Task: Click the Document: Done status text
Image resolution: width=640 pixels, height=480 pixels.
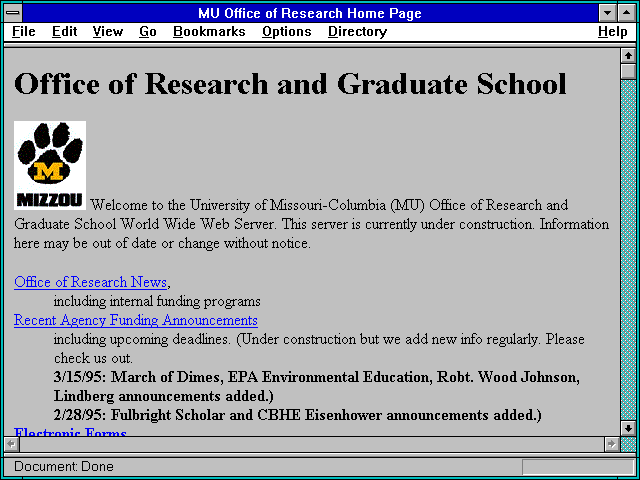Action: [64, 467]
